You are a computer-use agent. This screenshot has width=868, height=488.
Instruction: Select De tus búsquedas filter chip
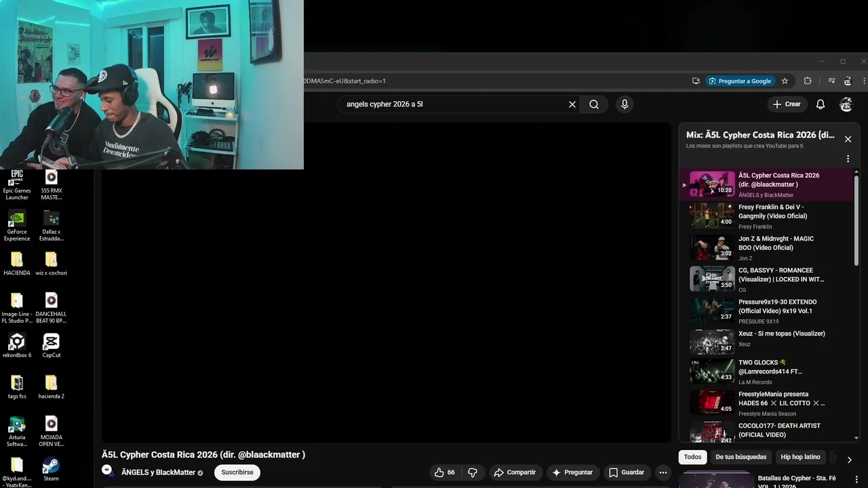(741, 457)
